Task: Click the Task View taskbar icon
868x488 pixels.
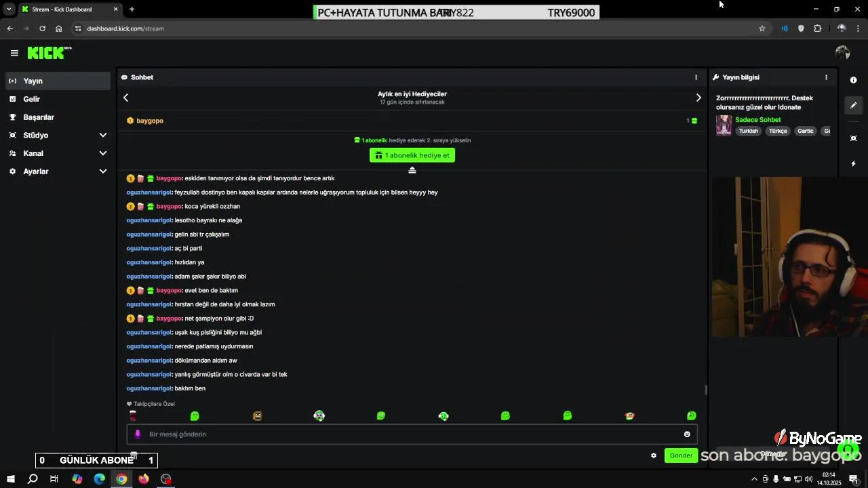Action: point(54,479)
